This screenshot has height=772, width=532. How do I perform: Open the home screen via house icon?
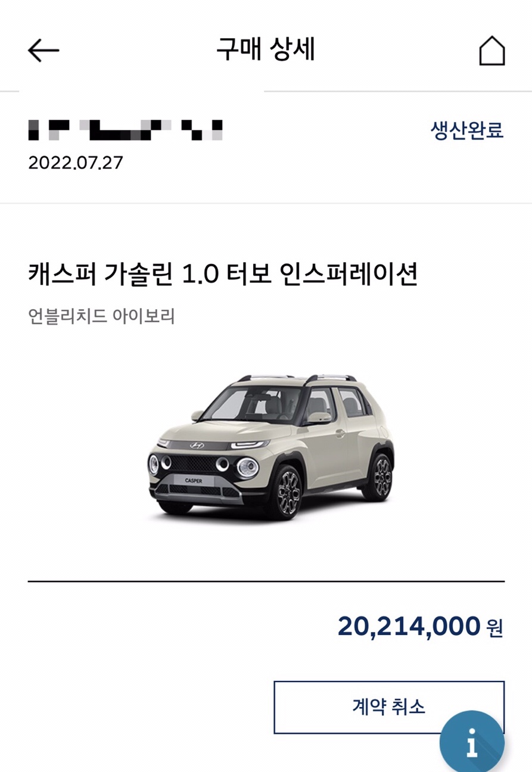pos(492,51)
